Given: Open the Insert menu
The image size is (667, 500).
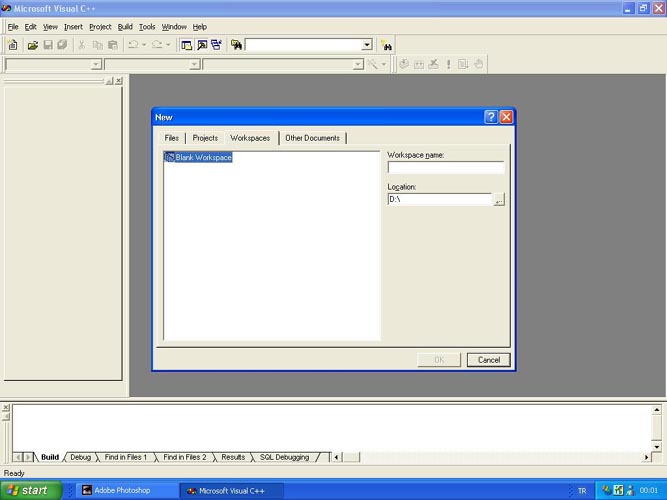Looking at the screenshot, I should tap(73, 27).
